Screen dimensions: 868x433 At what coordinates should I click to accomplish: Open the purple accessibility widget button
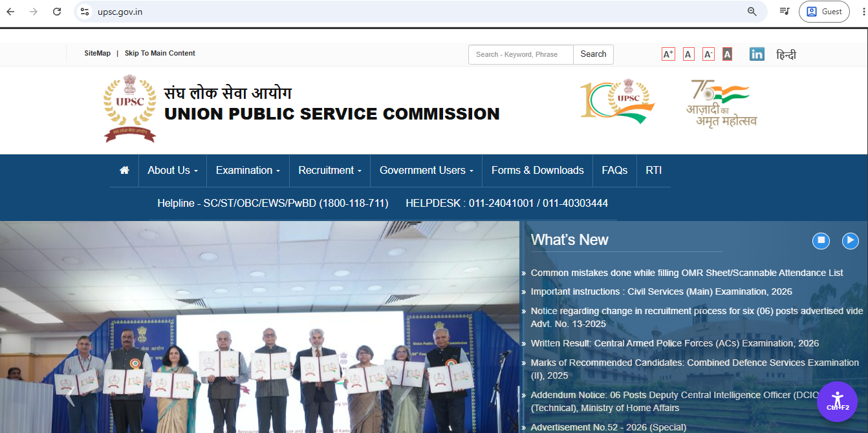click(837, 401)
